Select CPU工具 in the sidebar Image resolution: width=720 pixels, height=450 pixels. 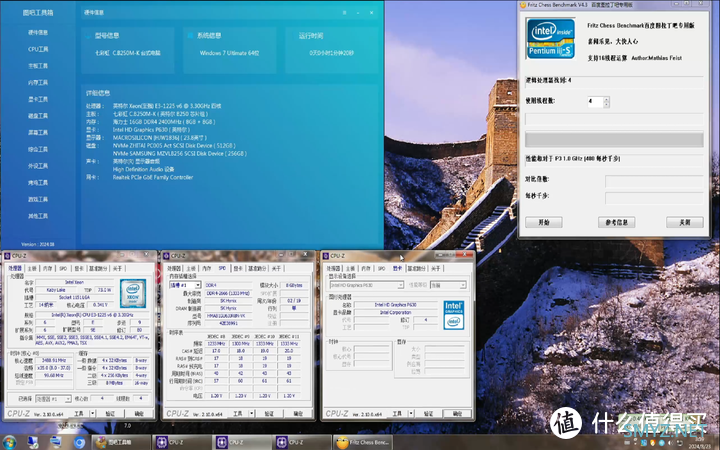38,48
